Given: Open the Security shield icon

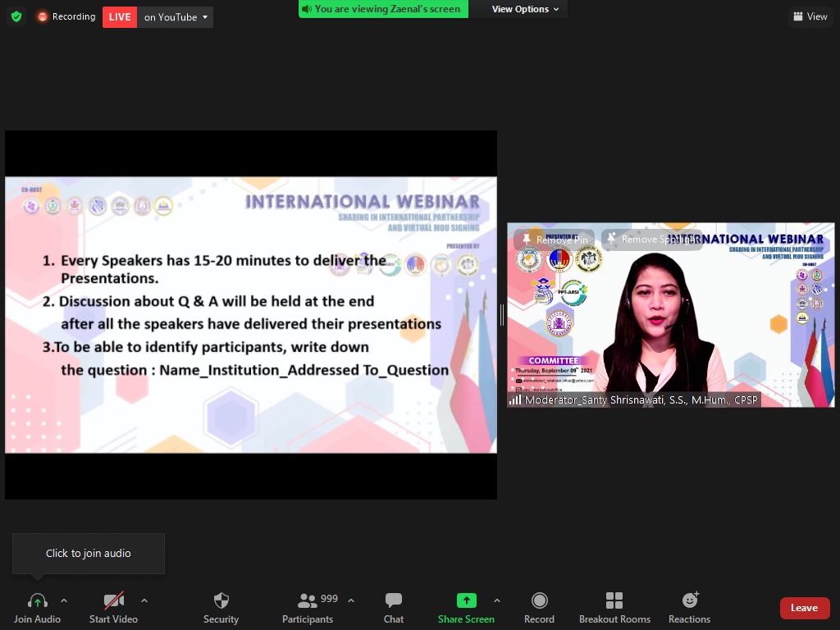Looking at the screenshot, I should [221, 600].
